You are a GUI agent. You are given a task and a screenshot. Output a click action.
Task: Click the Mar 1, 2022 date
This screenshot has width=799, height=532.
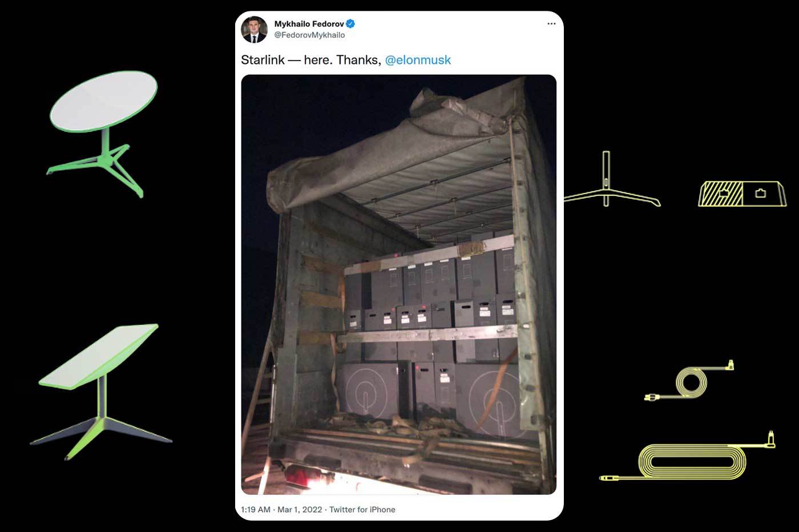[x=300, y=509]
